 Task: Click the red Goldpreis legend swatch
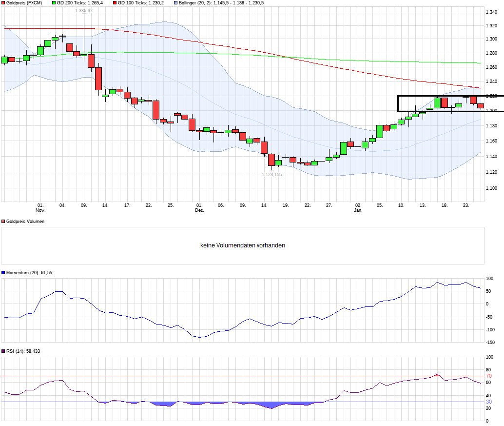(x=3, y=3)
